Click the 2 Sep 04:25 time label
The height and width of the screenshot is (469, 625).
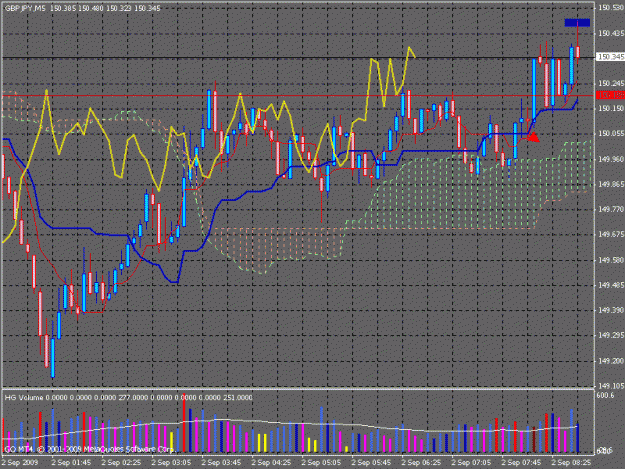coord(271,463)
